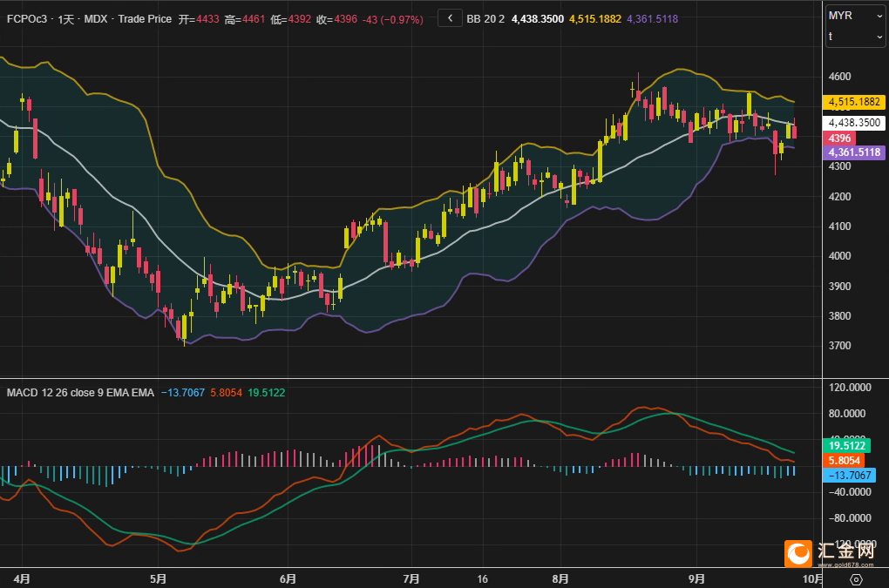The image size is (889, 588).
Task: Click the -43 (-0.97%) change value
Action: [x=393, y=19]
